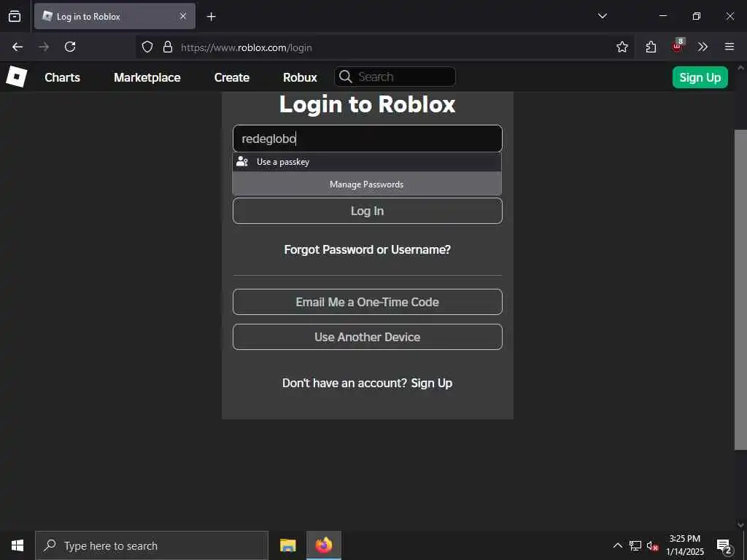Click scrollbar up arrow at top
Image resolution: width=747 pixels, height=560 pixels.
point(740,68)
